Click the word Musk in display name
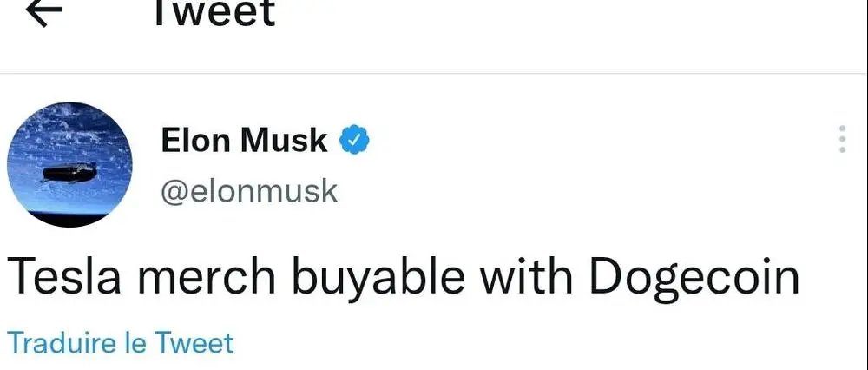Screen dimensions: 868x370 pyautogui.click(x=283, y=141)
